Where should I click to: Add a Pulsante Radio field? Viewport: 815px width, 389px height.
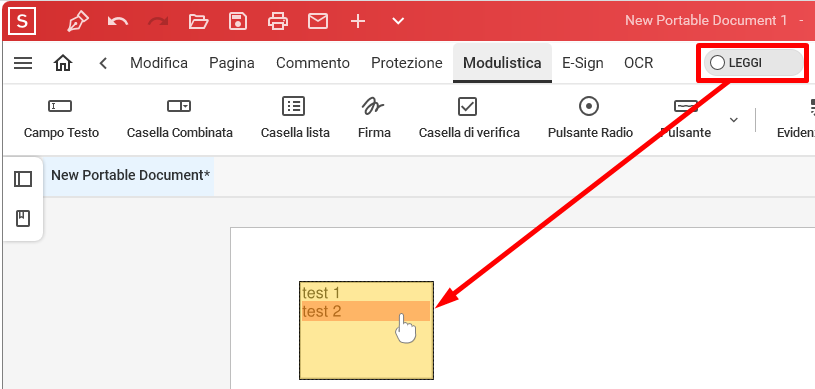[590, 118]
